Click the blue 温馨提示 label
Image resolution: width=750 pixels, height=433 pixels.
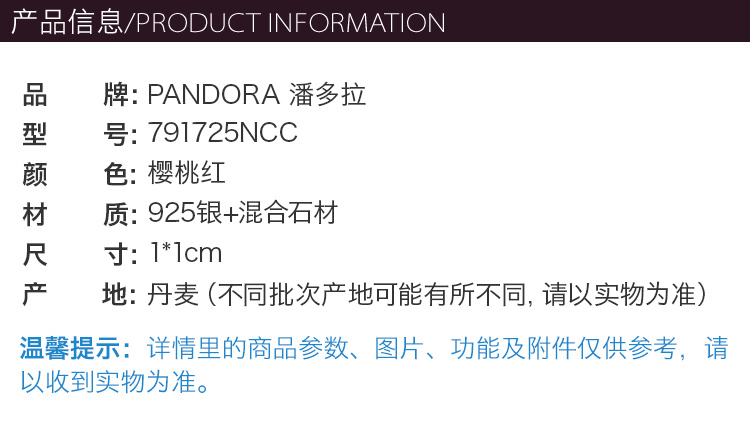tap(76, 349)
